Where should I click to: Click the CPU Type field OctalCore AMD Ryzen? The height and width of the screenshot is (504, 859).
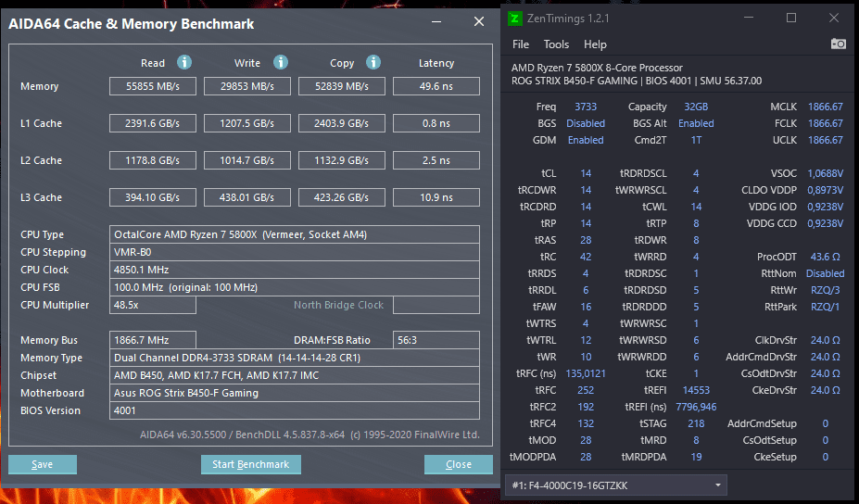(295, 234)
